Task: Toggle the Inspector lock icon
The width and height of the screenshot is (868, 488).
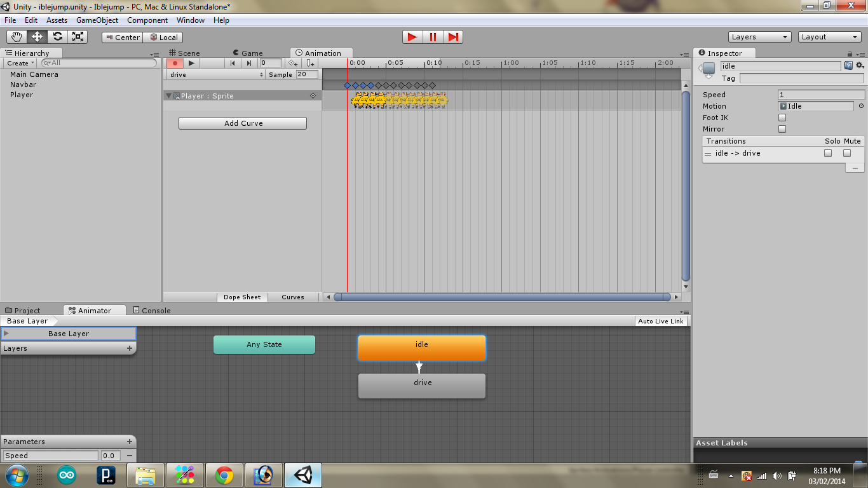Action: 850,54
